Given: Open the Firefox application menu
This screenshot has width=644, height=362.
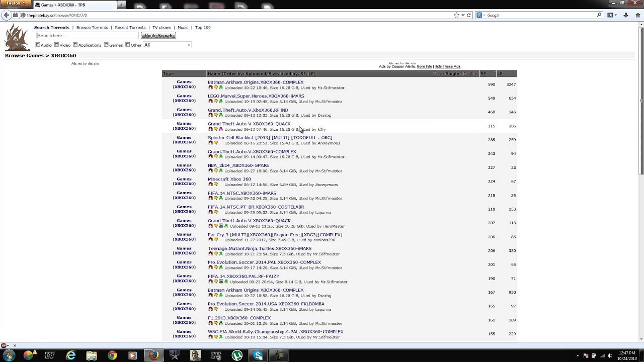Looking at the screenshot, I should [16, 4].
